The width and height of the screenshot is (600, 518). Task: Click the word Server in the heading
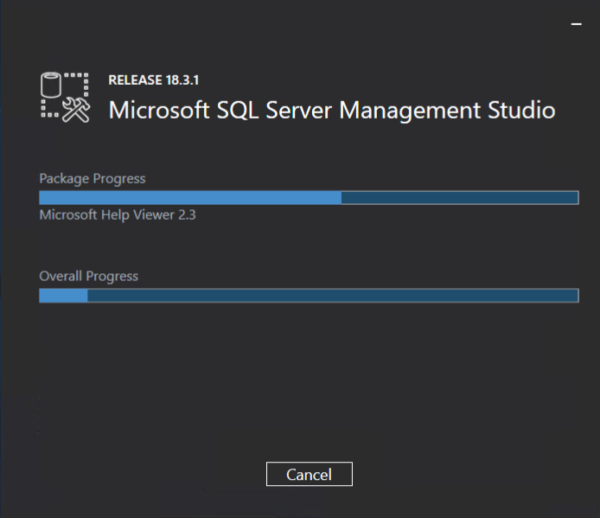pyautogui.click(x=298, y=110)
